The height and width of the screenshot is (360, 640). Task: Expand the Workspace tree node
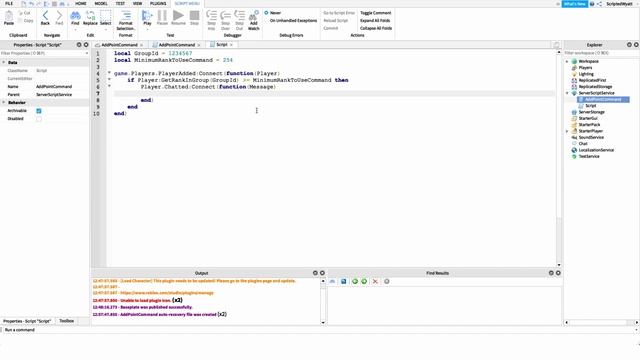coord(567,61)
